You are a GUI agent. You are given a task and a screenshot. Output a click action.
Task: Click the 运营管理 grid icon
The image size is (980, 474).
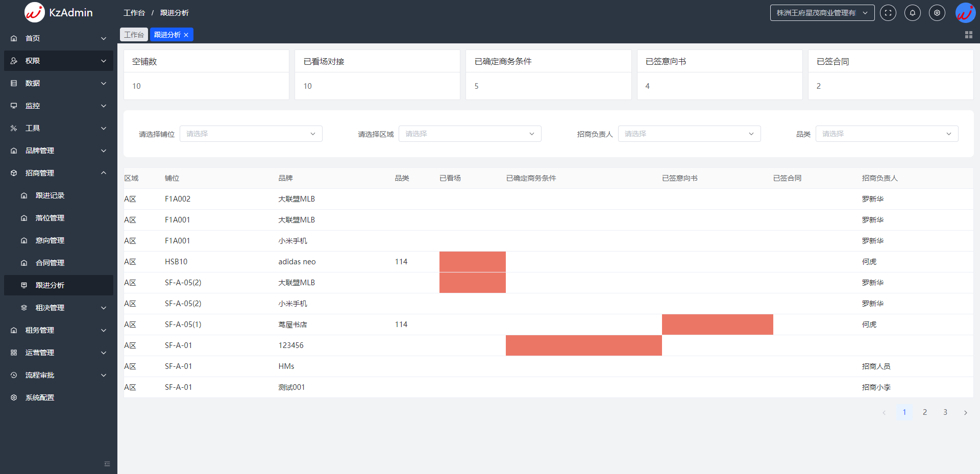[x=14, y=353]
